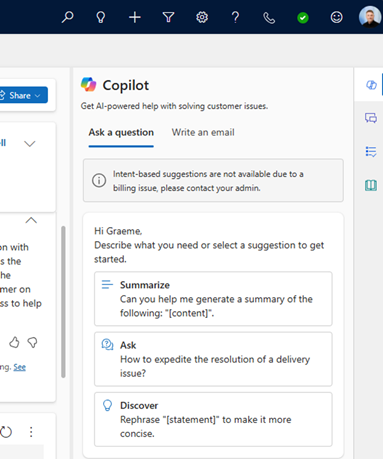Open settings gear in the top bar

pyautogui.click(x=202, y=17)
